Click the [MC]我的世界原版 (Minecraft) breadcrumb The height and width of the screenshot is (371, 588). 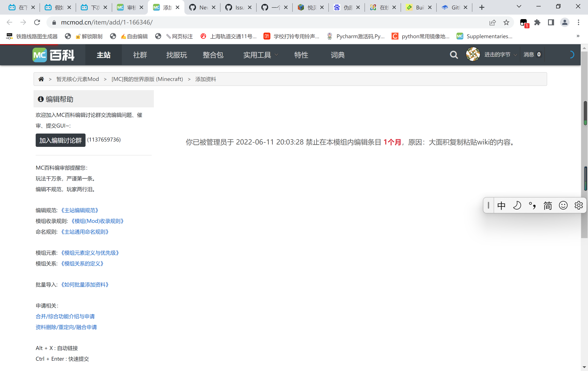pos(147,79)
